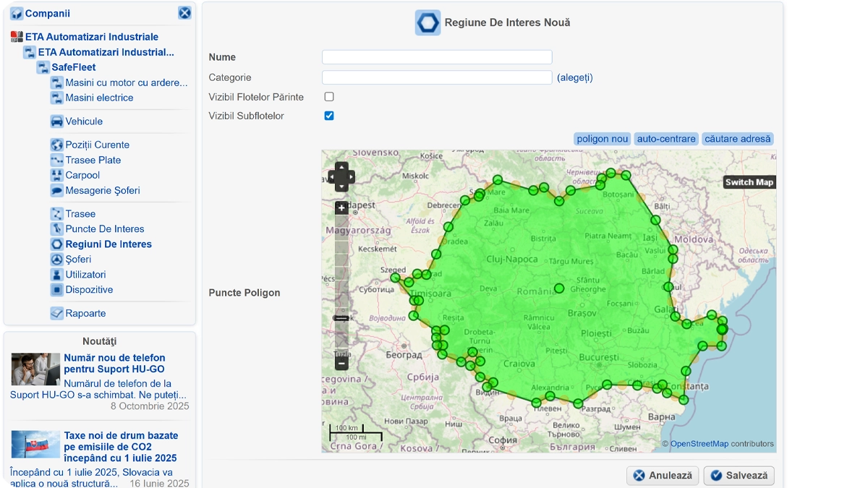Uncheck Vizibil Subflotelor checkbox
The height and width of the screenshot is (488, 868).
pos(329,116)
